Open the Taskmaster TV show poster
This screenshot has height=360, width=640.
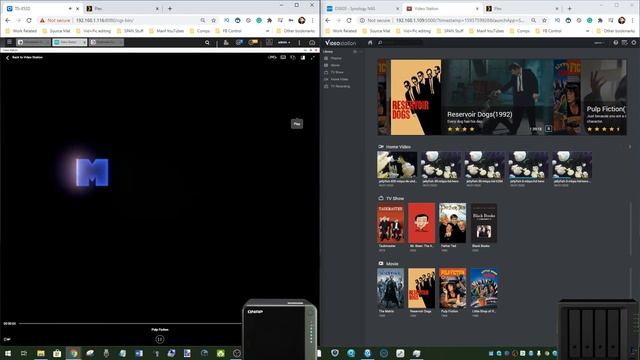point(391,223)
